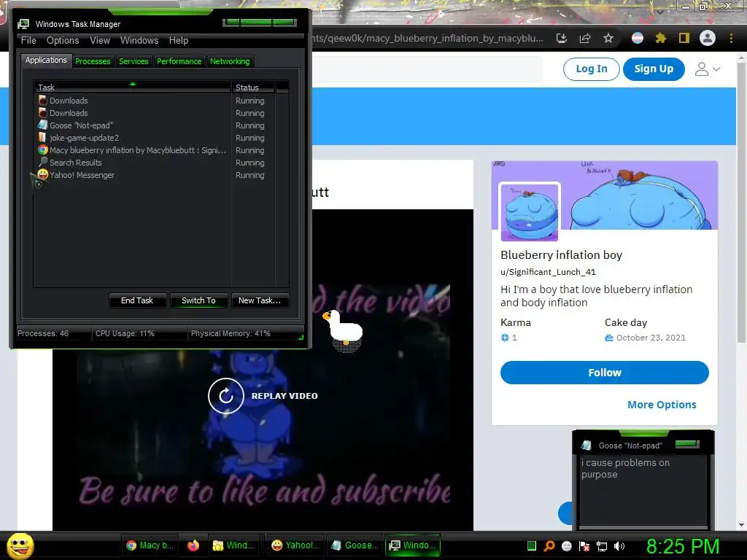Open the Options menu in Task Manager
747x560 pixels.
click(x=63, y=41)
